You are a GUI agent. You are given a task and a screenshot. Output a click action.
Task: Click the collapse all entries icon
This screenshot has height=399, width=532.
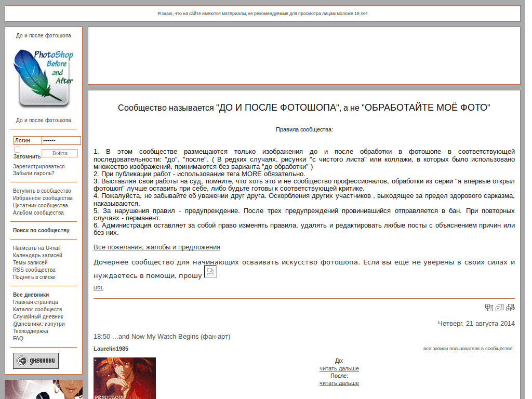[489, 308]
